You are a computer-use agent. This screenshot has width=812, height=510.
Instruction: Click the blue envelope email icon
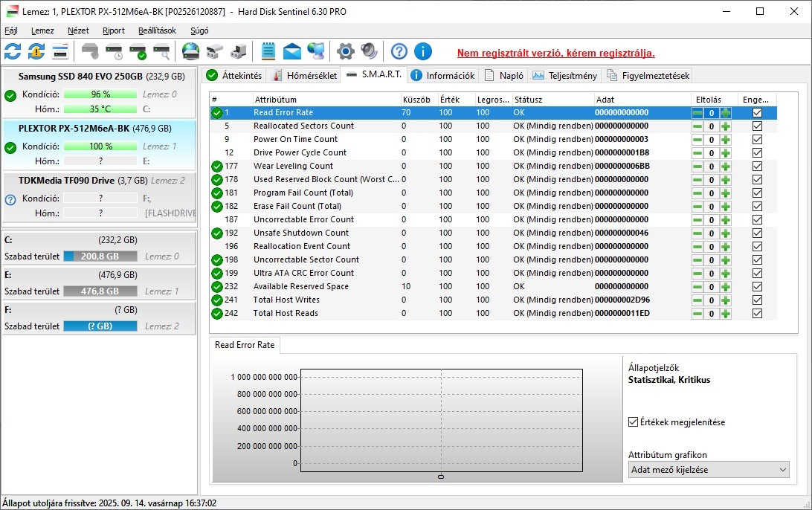click(292, 51)
